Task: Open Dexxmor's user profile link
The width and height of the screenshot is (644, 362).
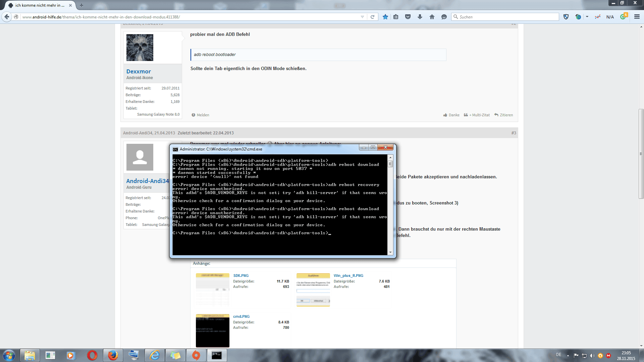Action: pyautogui.click(x=139, y=71)
